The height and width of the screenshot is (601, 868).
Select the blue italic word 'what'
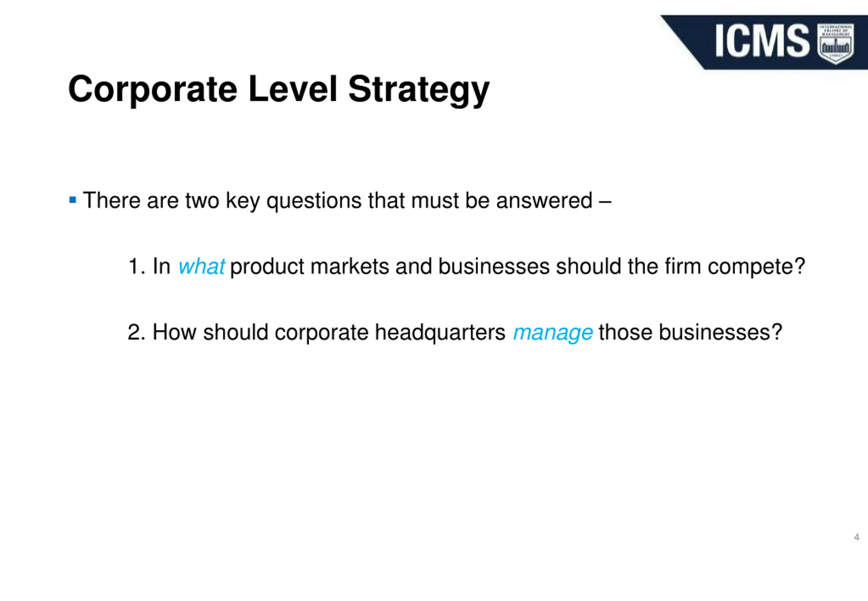tap(201, 267)
